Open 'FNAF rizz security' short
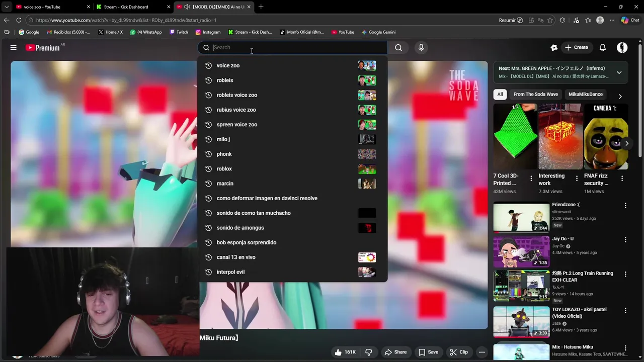644x362 pixels. 606,136
